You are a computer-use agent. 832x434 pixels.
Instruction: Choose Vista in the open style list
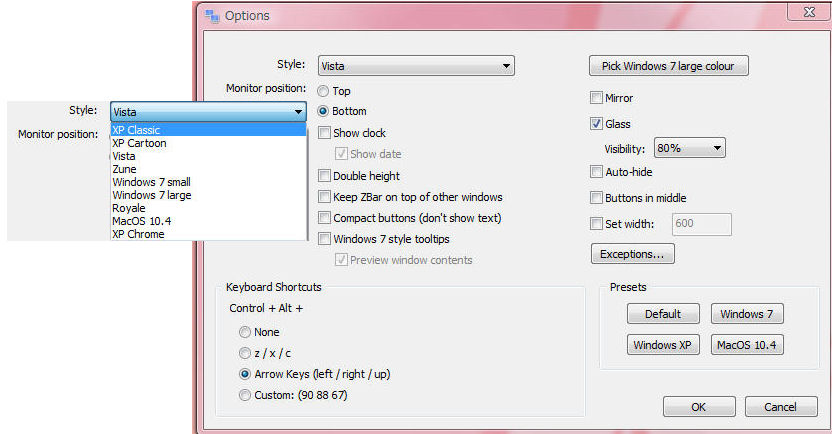[209, 156]
